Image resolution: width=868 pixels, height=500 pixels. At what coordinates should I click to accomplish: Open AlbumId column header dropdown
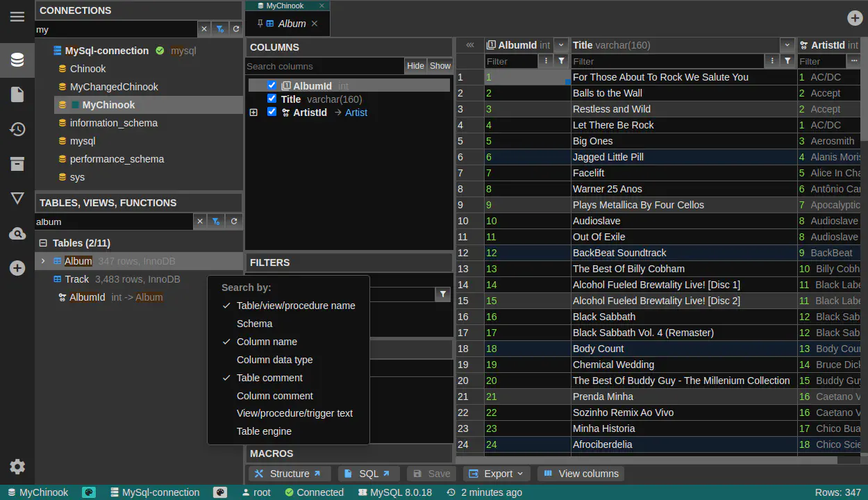coord(561,45)
